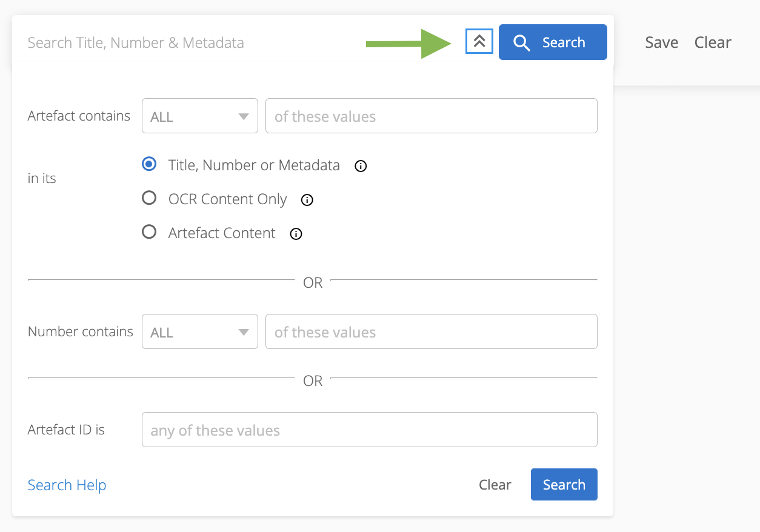Click Clear in the top bar
Image resolution: width=760 pixels, height=532 pixels.
click(x=713, y=42)
